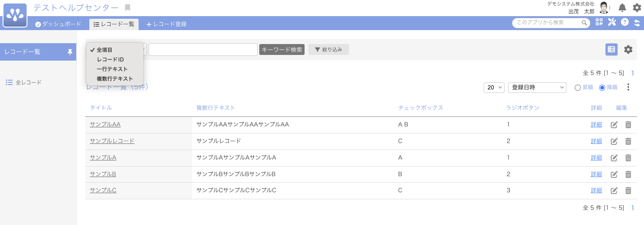Click the app logo icon
Viewport: 644px width, 225px height.
[15, 15]
